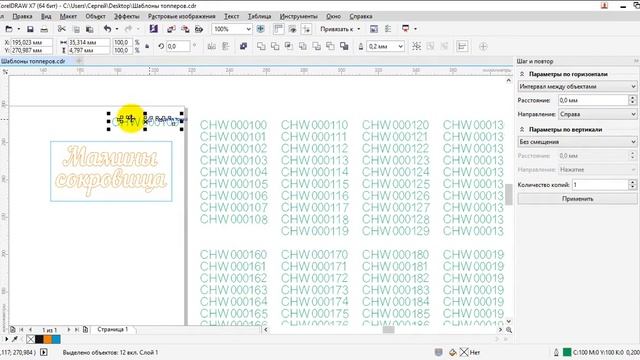The width and height of the screenshot is (640, 360).
Task: Click the Intersect shapes icon
Action: pyautogui.click(x=289, y=46)
